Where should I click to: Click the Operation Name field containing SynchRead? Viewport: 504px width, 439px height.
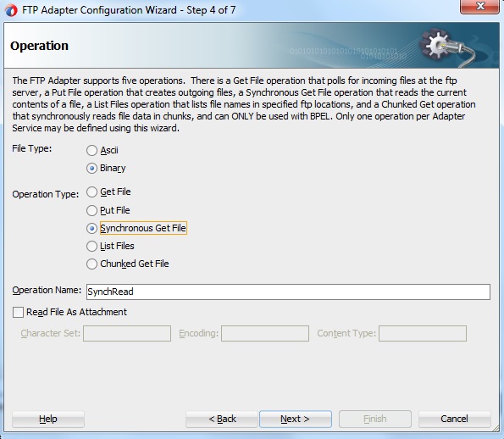coord(288,292)
